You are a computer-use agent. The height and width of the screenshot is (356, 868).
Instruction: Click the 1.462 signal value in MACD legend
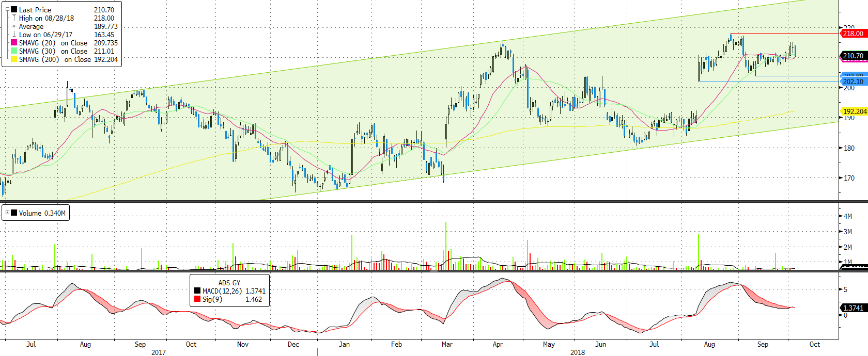[x=254, y=299]
